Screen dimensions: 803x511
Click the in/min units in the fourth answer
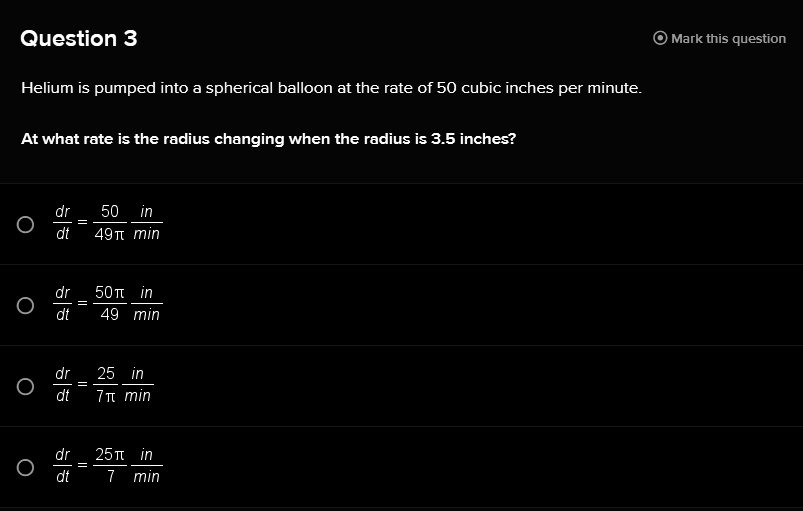(x=146, y=466)
